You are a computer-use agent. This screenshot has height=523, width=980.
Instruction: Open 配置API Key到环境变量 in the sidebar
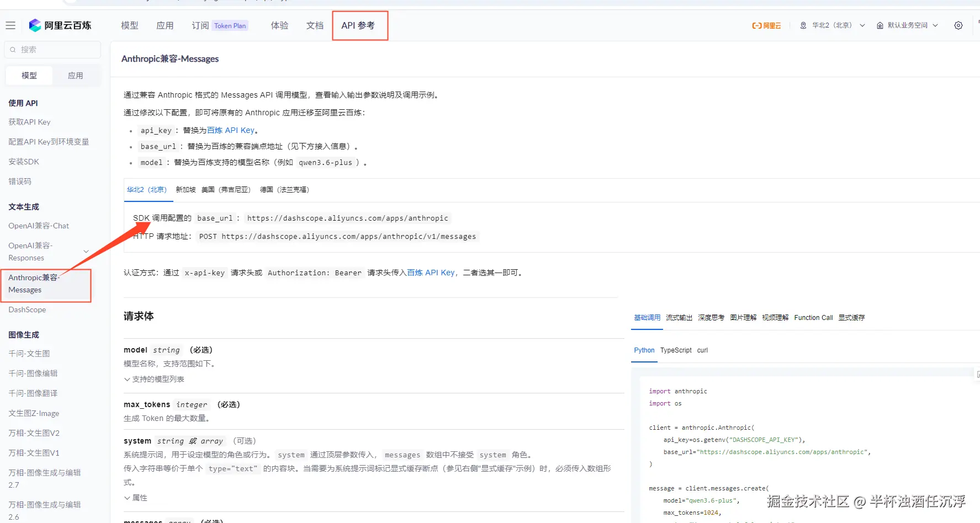click(49, 142)
